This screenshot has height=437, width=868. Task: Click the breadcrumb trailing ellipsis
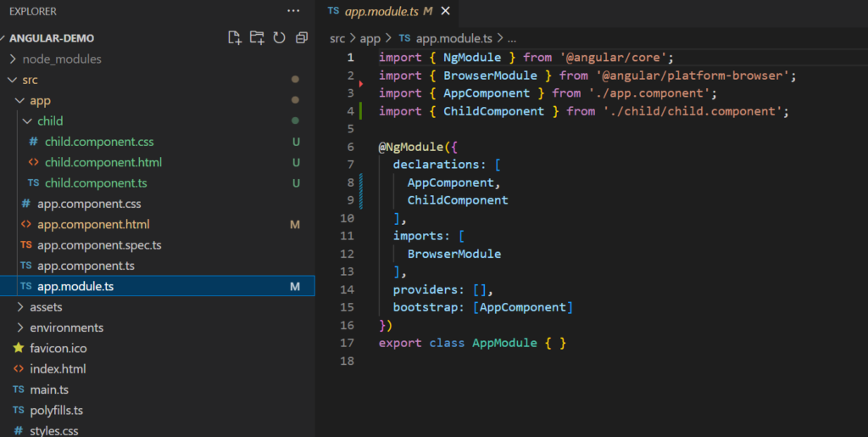coord(511,39)
